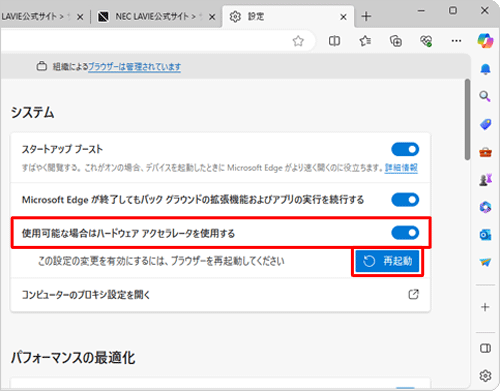Click the address bar field
500x391 pixels.
click(157, 41)
